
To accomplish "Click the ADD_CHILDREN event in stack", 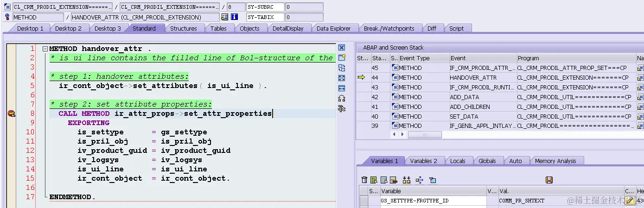I will (483, 107).
